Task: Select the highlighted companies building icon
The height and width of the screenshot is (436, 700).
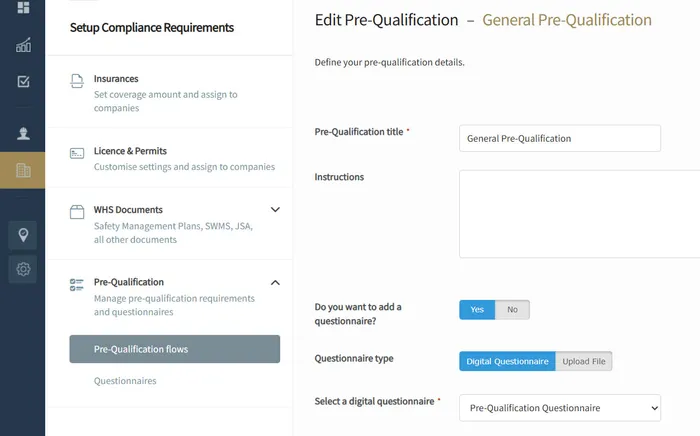Action: coord(23,171)
